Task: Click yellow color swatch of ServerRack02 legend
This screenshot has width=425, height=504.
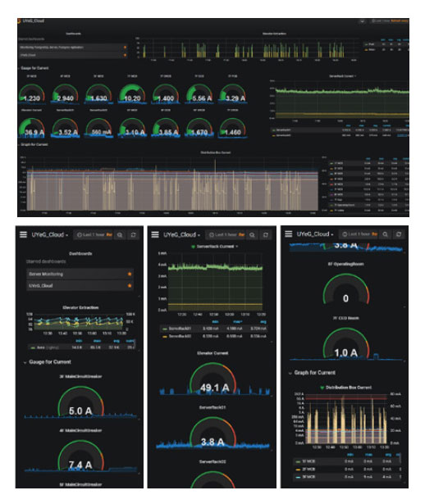Action: (x=165, y=337)
